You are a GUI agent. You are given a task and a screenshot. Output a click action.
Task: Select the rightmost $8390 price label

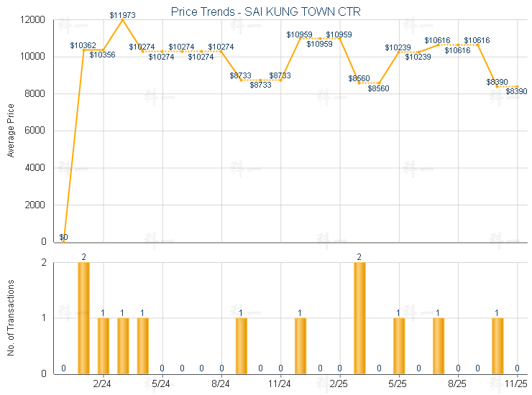[516, 91]
